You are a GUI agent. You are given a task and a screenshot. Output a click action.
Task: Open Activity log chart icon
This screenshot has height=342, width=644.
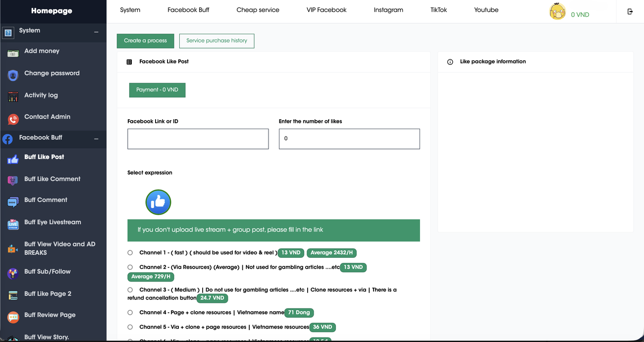pos(13,97)
